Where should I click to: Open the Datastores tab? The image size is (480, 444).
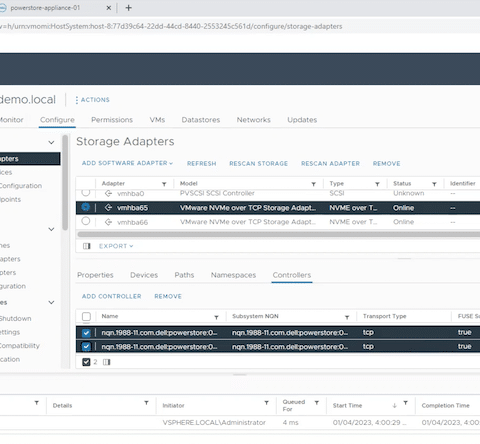[201, 120]
